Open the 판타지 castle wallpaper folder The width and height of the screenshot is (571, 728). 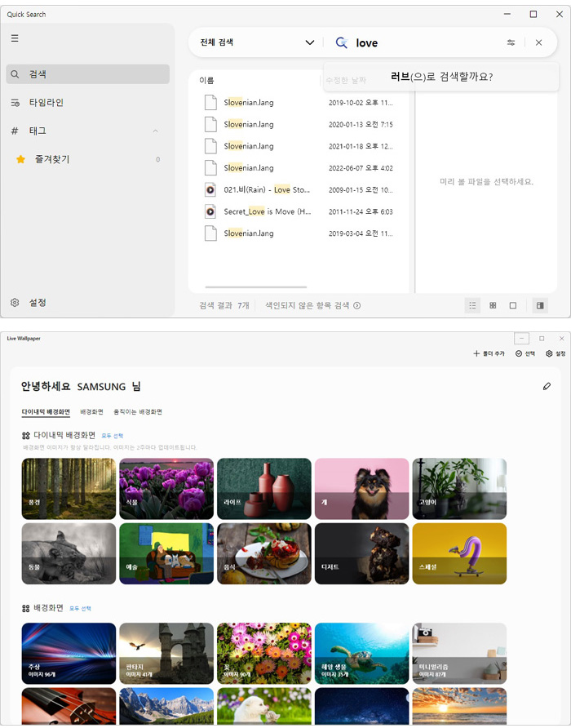[166, 653]
